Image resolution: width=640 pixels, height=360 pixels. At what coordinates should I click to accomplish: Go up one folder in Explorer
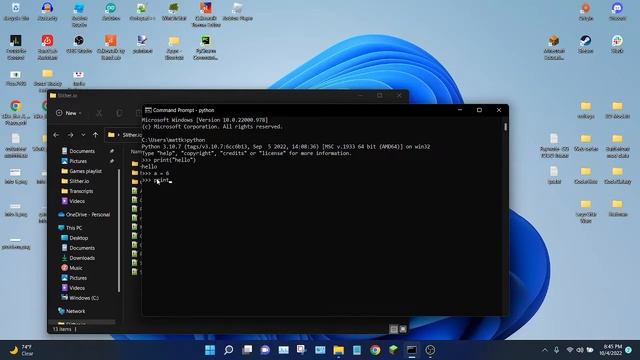click(x=95, y=135)
